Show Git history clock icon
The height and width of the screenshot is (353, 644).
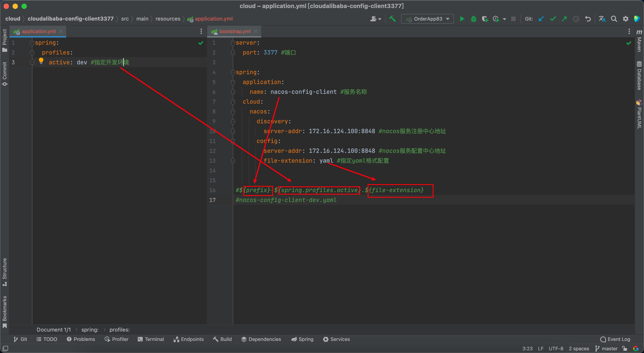tap(576, 19)
